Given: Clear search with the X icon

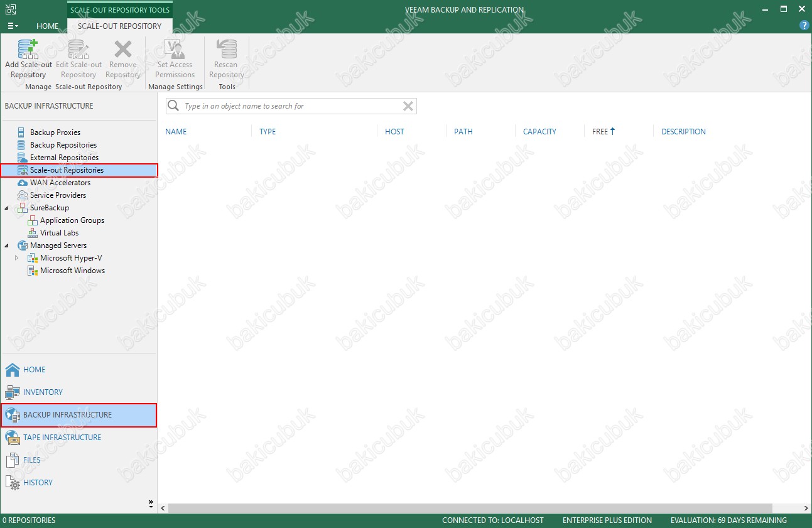Looking at the screenshot, I should (x=408, y=106).
